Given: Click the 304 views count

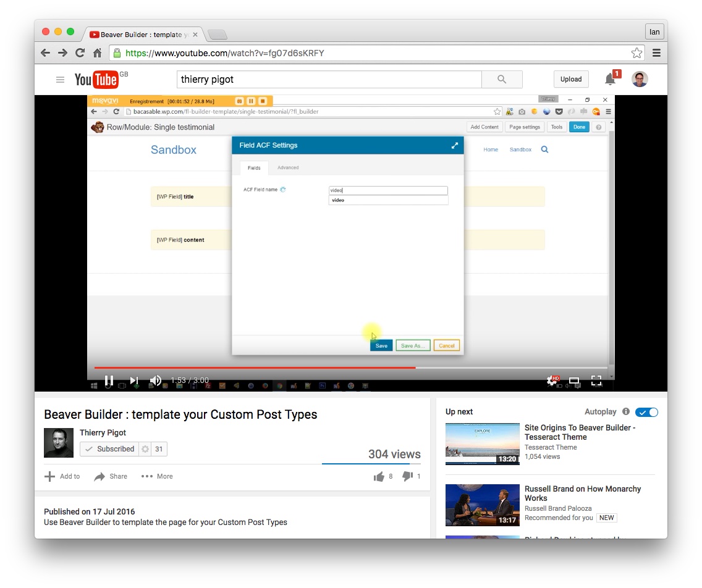Looking at the screenshot, I should pyautogui.click(x=394, y=454).
